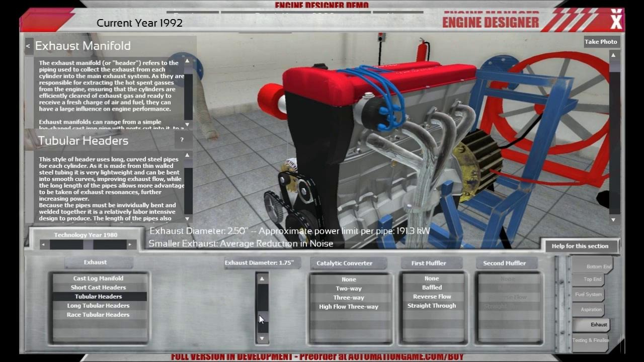The width and height of the screenshot is (644, 362).
Task: Choose Straight Through first muffler
Action: click(432, 305)
